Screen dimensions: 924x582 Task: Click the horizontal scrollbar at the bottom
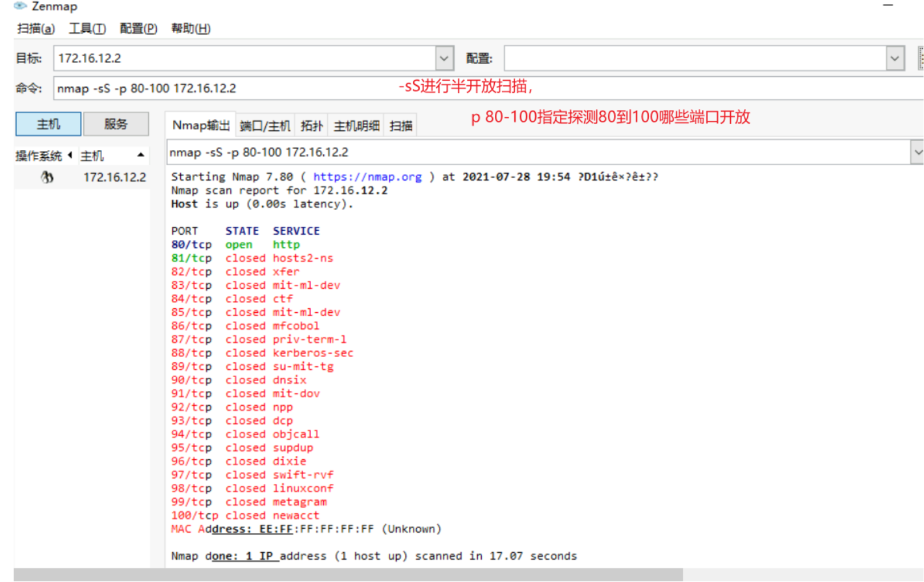pos(348,575)
